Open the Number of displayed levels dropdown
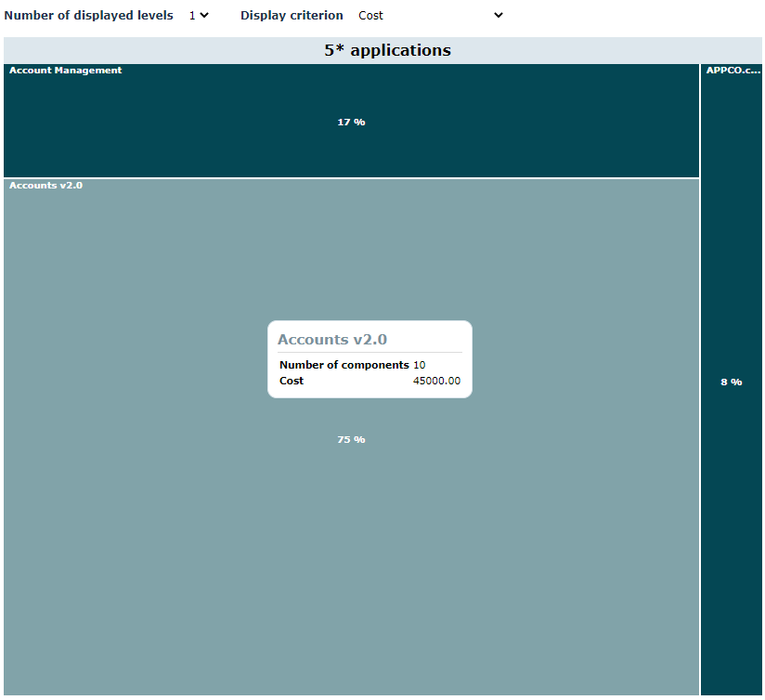The image size is (765, 700). coord(198,16)
